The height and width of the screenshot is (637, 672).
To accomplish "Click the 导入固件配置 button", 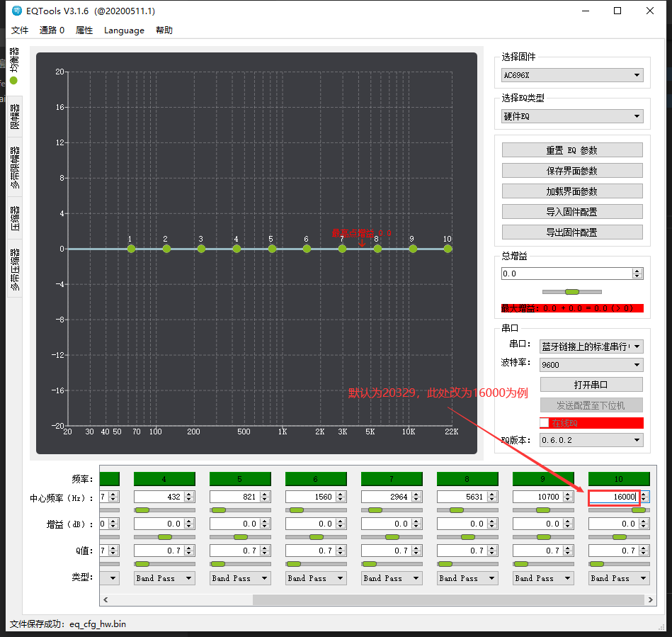I will click(x=572, y=212).
